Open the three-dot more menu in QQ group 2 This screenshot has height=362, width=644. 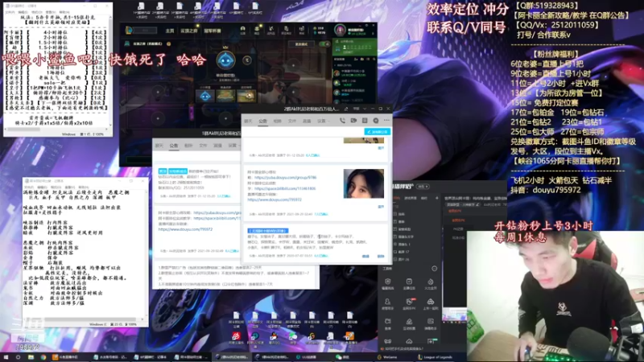[x=386, y=121]
